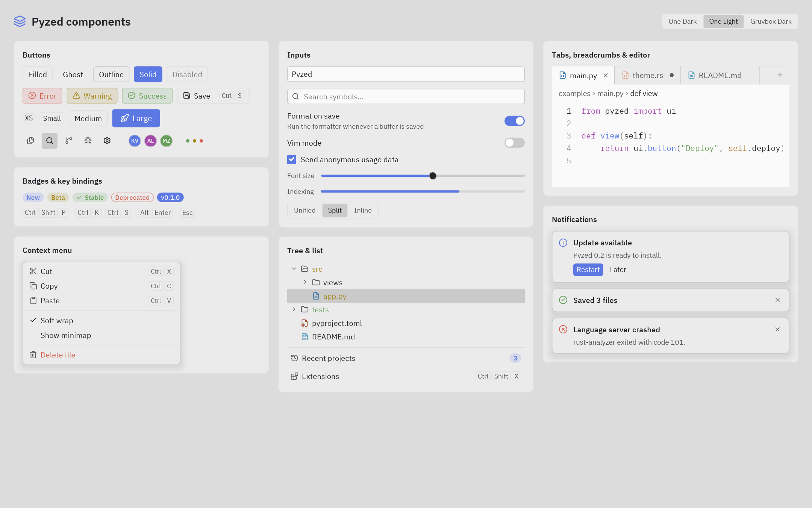Click the git branch icon button

[69, 141]
